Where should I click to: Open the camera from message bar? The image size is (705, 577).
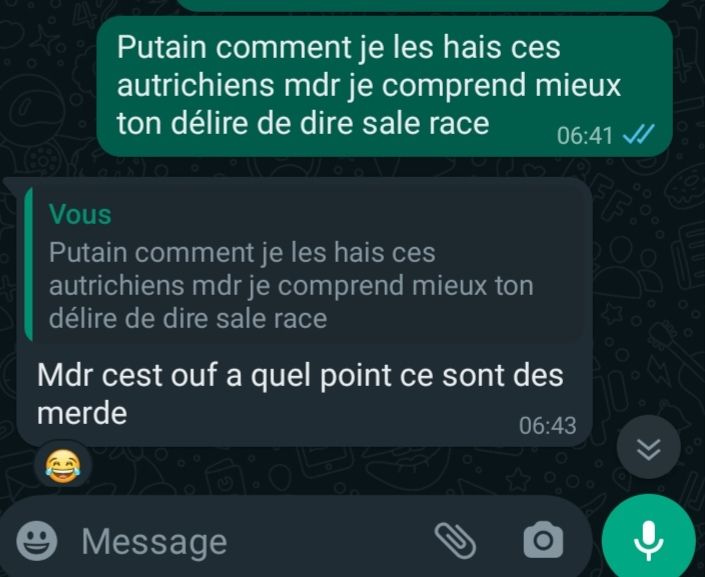[543, 540]
